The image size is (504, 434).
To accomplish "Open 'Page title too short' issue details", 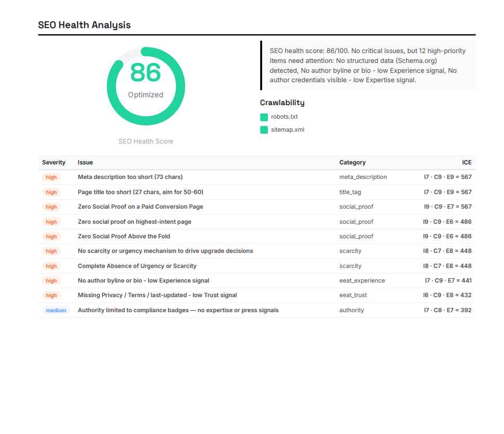I will point(140,192).
